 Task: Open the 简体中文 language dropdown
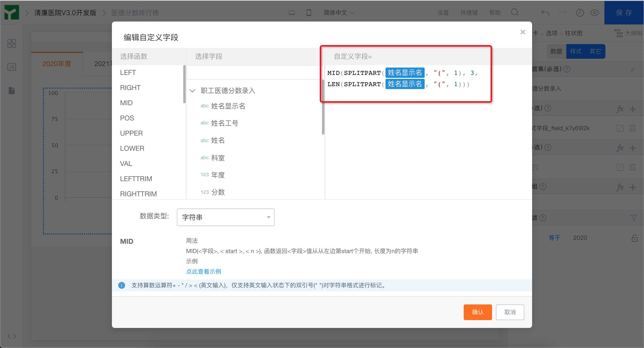[339, 12]
